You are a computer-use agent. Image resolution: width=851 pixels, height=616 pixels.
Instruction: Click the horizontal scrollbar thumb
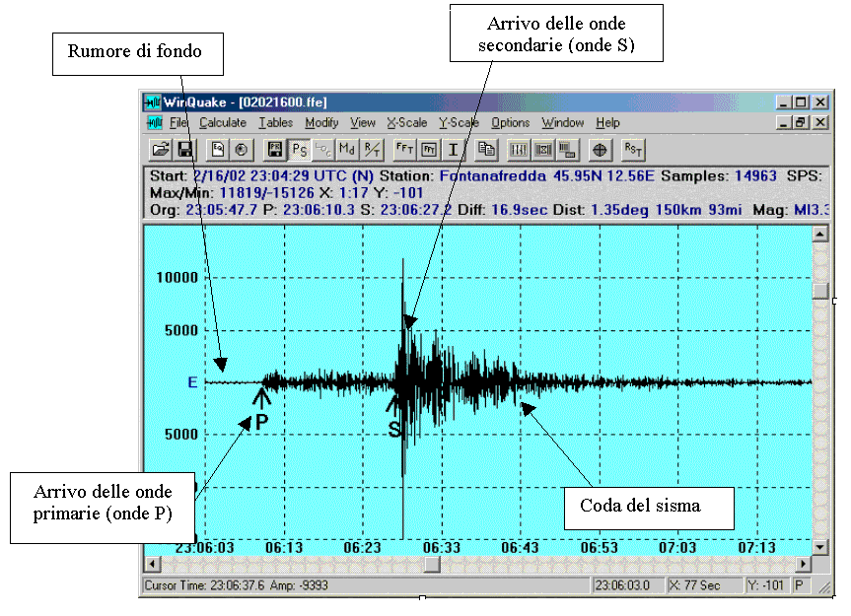tap(432, 564)
